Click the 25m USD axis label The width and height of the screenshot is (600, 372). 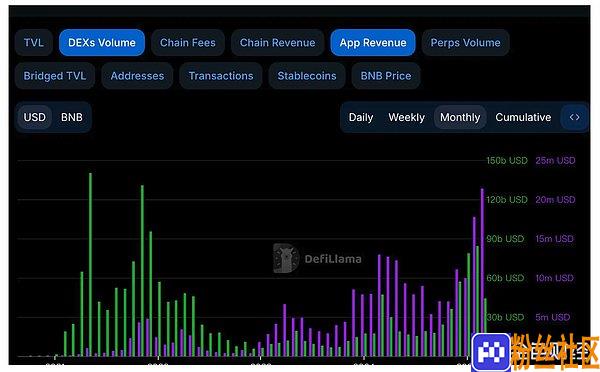pos(555,160)
